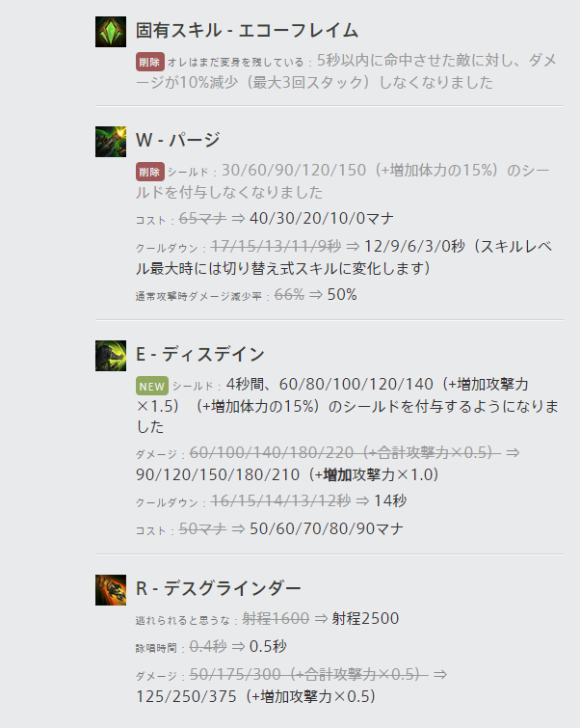This screenshot has width=580, height=728.
Task: Click the new E cost 50/60/70/80/90マナ
Action: tap(327, 528)
